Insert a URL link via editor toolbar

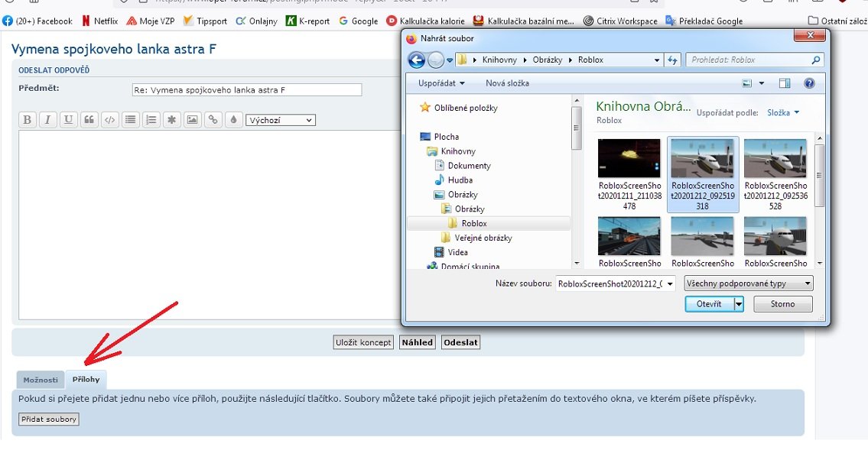[x=213, y=120]
